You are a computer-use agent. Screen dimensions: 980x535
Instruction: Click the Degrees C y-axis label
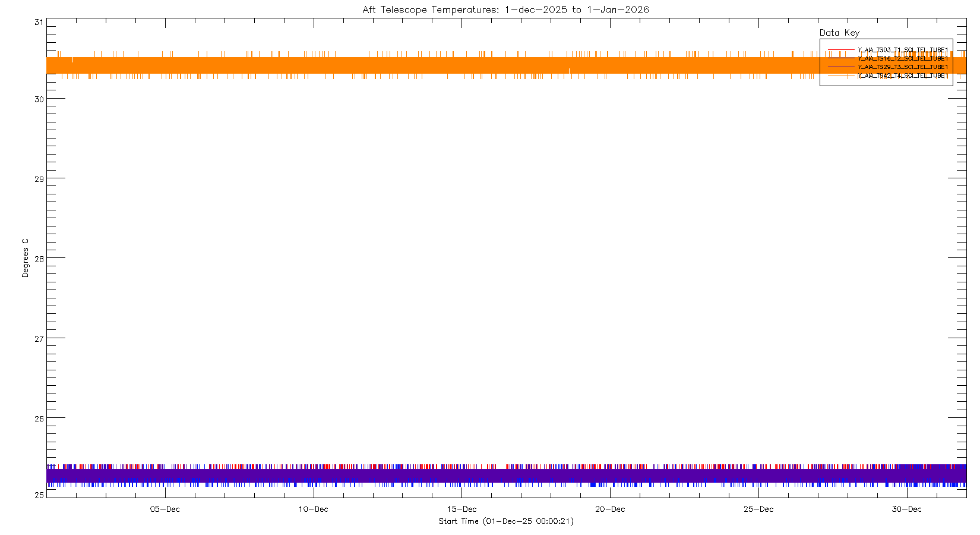(x=25, y=258)
